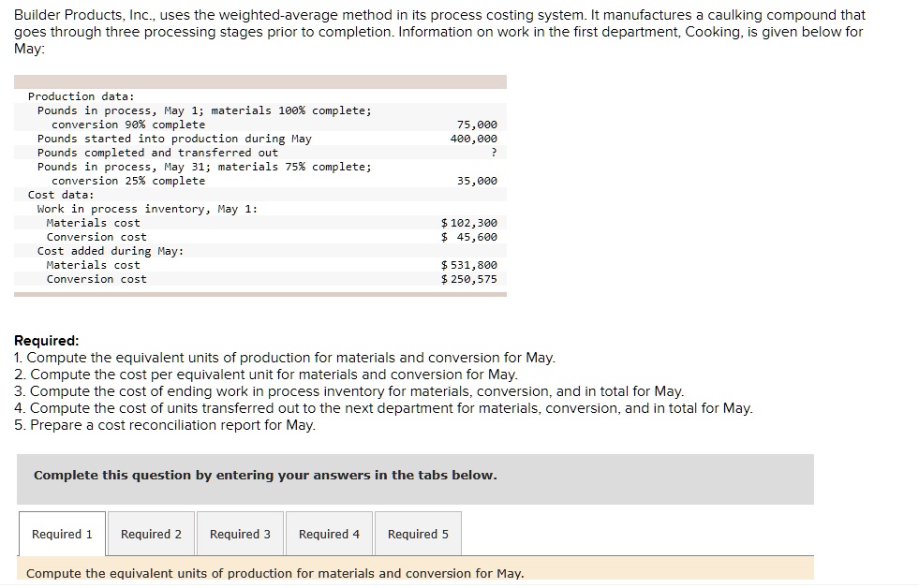Click the 'Compute the equivalent units' prompt bar
Screen dimensions: 919x588
point(415,573)
